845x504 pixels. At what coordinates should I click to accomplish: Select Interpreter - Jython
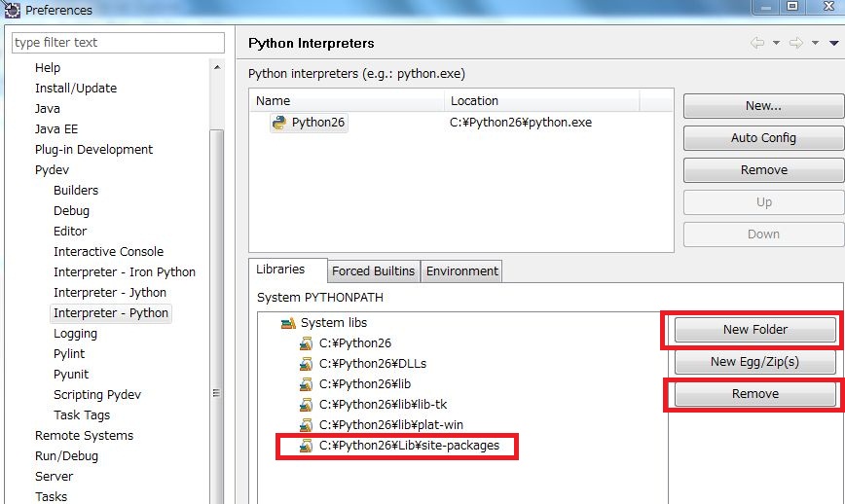(110, 293)
